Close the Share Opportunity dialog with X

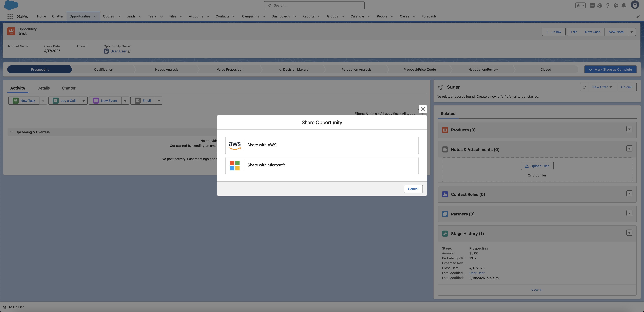click(422, 109)
